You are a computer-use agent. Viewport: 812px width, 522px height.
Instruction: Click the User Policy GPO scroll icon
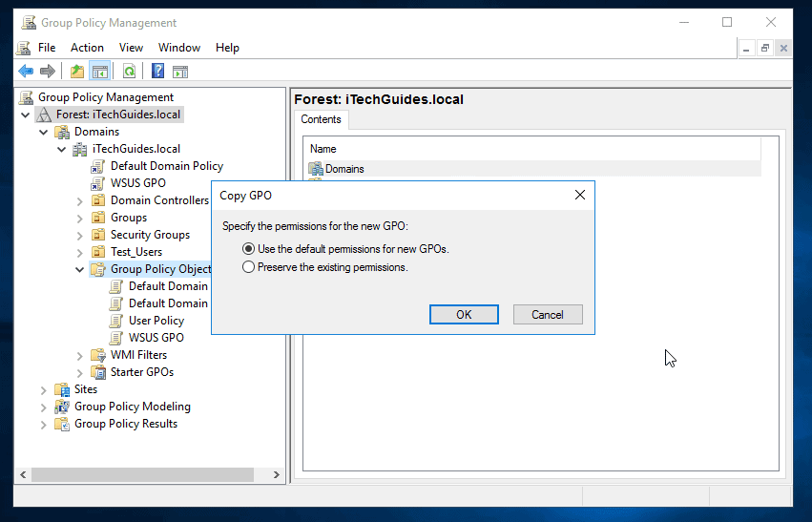pos(116,321)
